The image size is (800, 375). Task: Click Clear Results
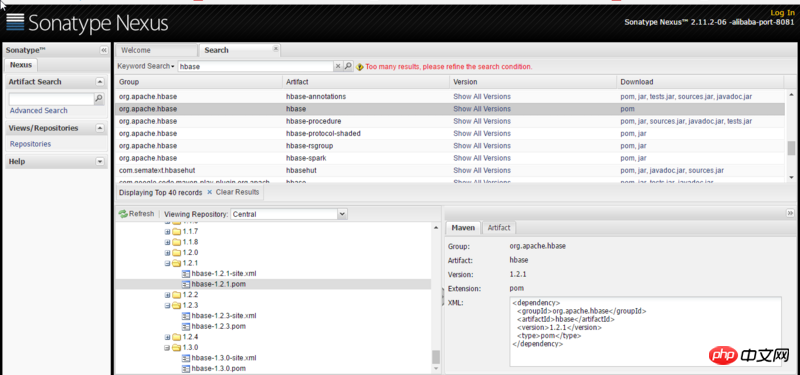click(x=233, y=192)
